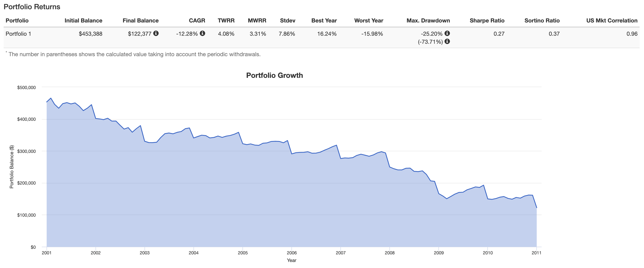644x268 pixels.
Task: Click the Stdev column header
Action: tap(287, 20)
